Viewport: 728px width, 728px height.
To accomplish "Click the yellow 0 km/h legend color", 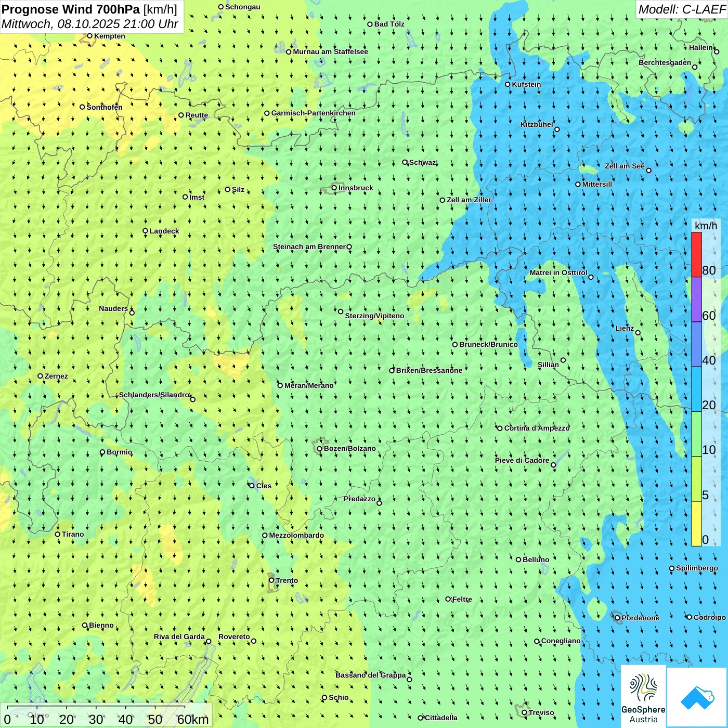I will point(696,524).
